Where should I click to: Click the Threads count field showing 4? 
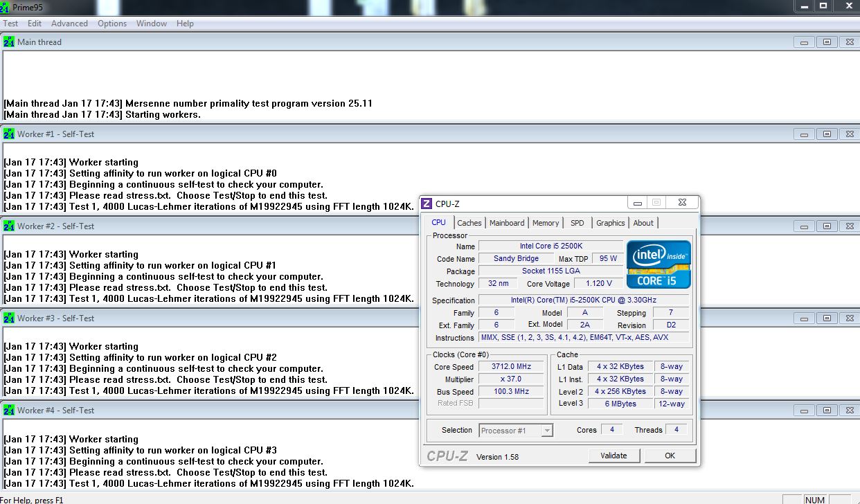[x=676, y=430]
